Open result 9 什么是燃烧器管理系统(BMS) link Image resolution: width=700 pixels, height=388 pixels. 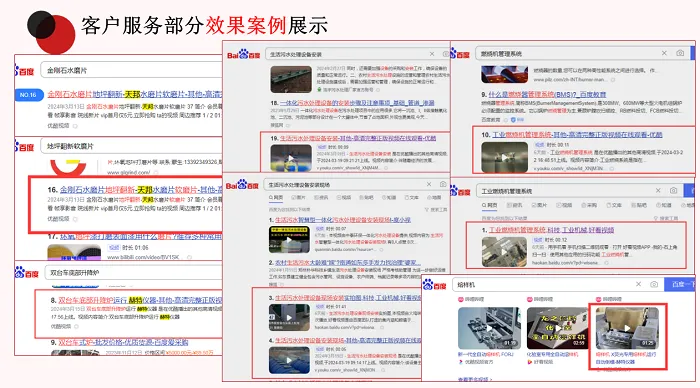(547, 95)
